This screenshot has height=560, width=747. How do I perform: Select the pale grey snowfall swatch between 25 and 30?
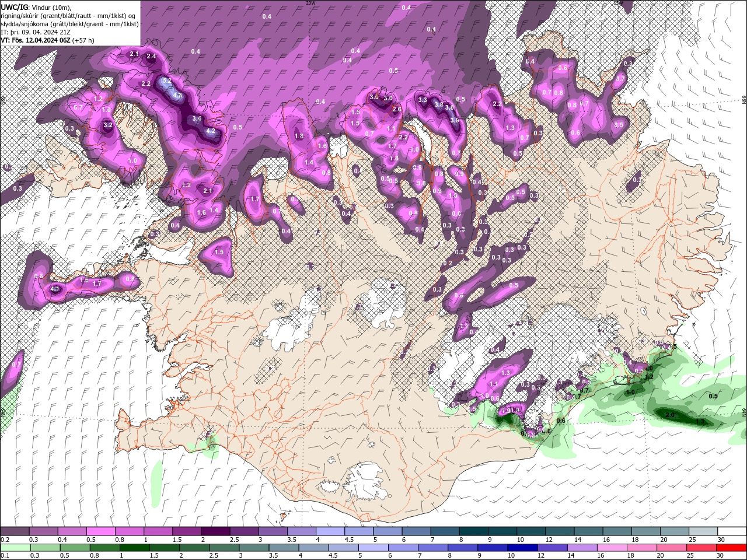pyautogui.click(x=702, y=531)
